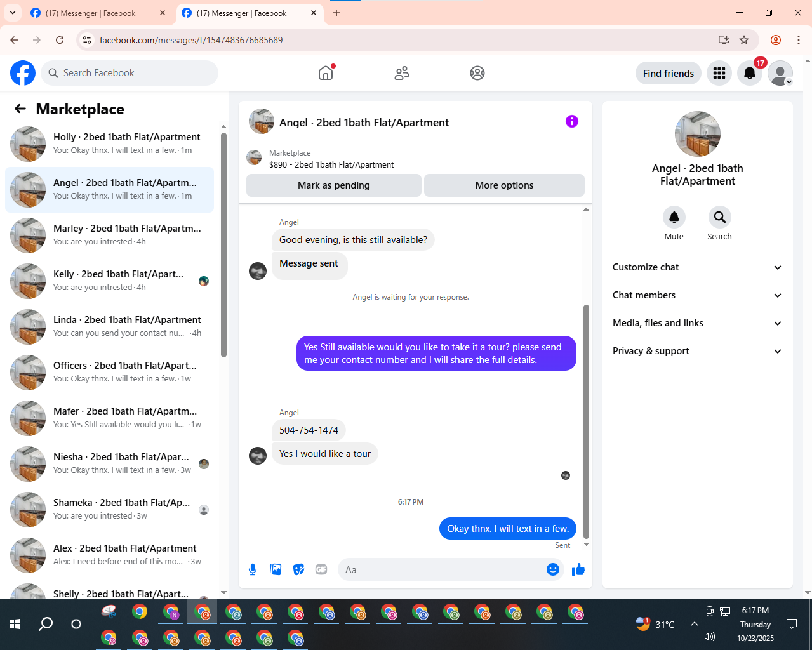
Task: Reload the page in Chrome
Action: click(x=60, y=40)
